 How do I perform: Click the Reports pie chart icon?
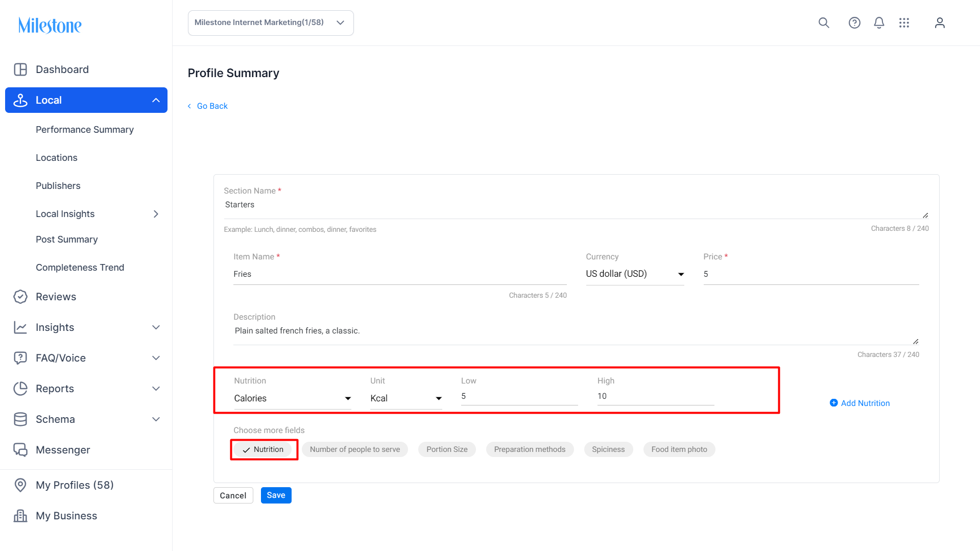coord(20,389)
